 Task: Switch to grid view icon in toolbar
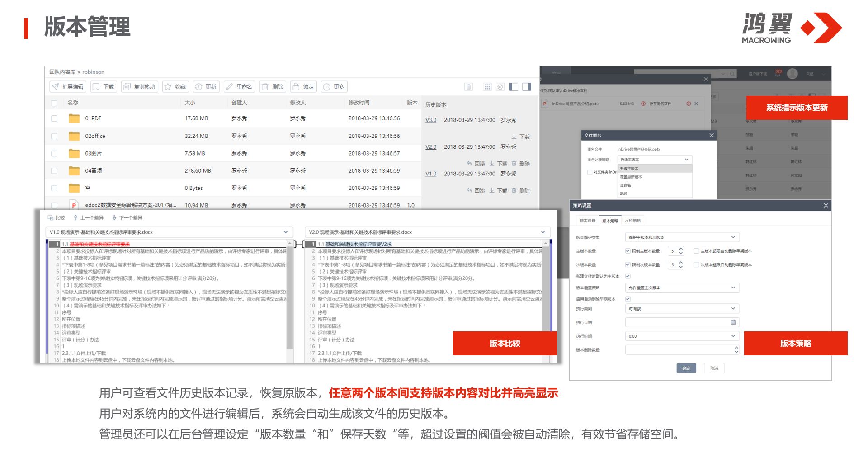[487, 87]
